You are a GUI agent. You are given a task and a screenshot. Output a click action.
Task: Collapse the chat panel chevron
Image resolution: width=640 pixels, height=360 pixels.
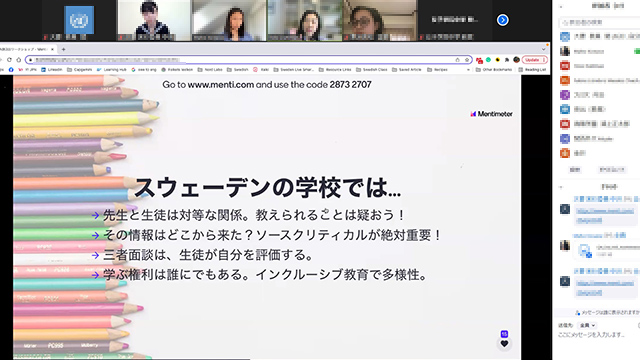pos(561,187)
